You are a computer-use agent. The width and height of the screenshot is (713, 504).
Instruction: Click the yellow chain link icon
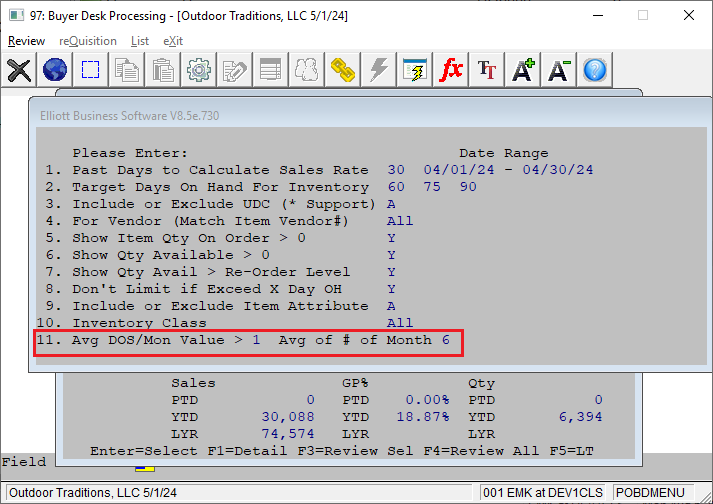[342, 70]
